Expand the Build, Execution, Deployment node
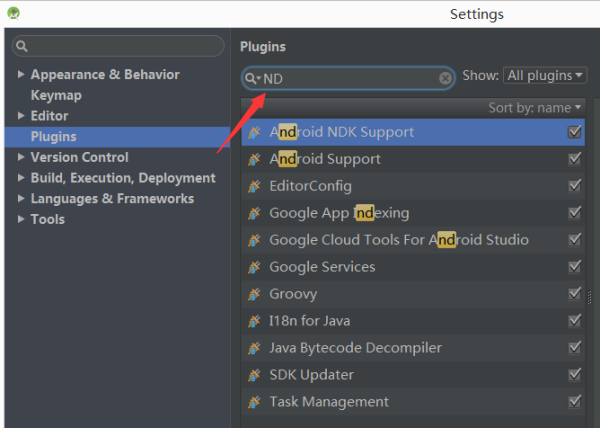600x428 pixels. (x=21, y=177)
